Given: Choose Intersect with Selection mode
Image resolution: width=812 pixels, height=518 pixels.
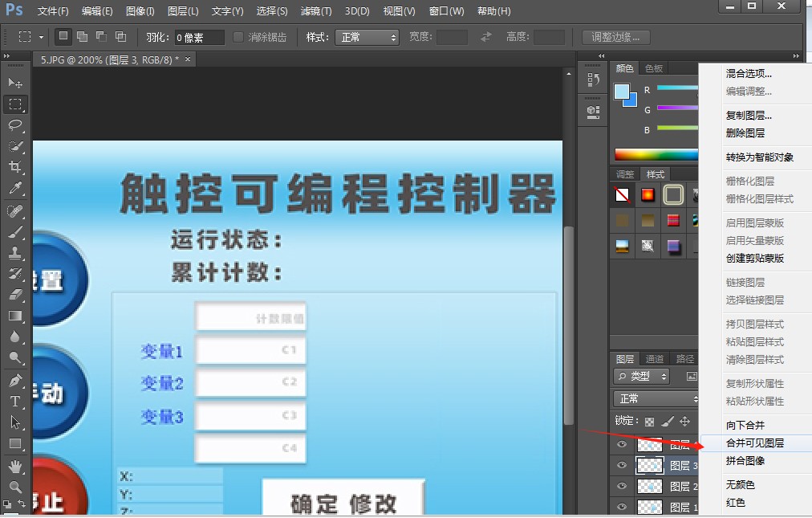Looking at the screenshot, I should tap(120, 36).
